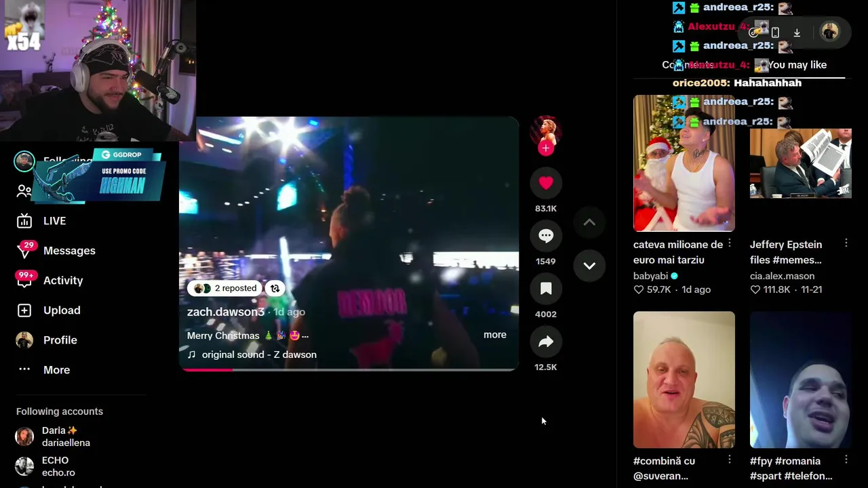Follow creator via red plus badge
The width and height of the screenshot is (868, 488).
546,148
